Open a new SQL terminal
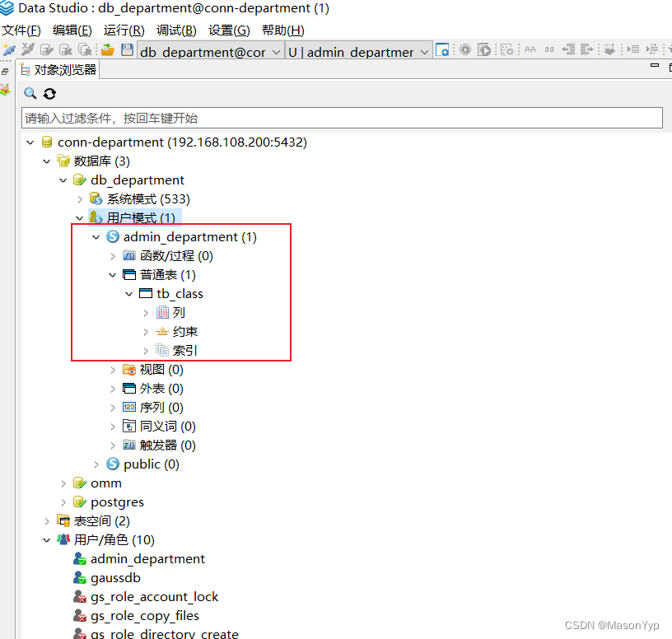 point(442,49)
